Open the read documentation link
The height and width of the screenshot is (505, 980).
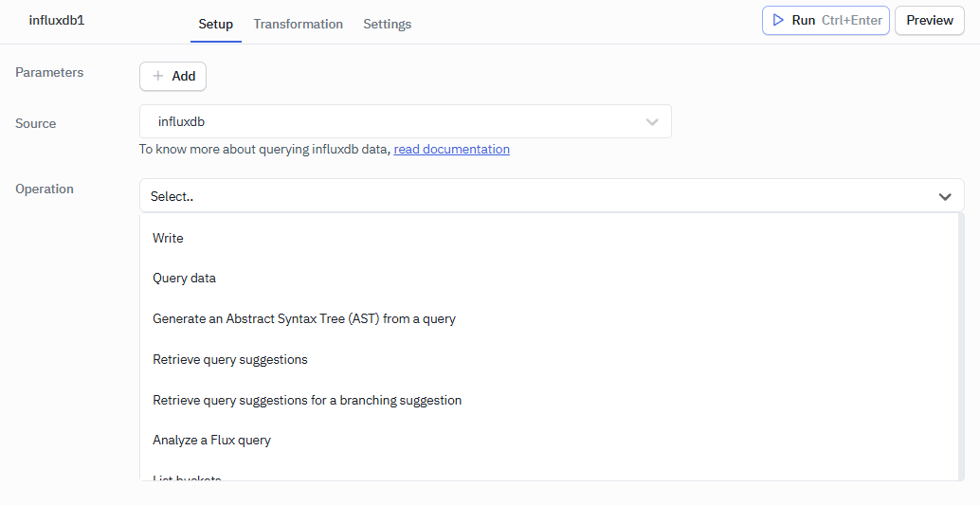pos(451,149)
